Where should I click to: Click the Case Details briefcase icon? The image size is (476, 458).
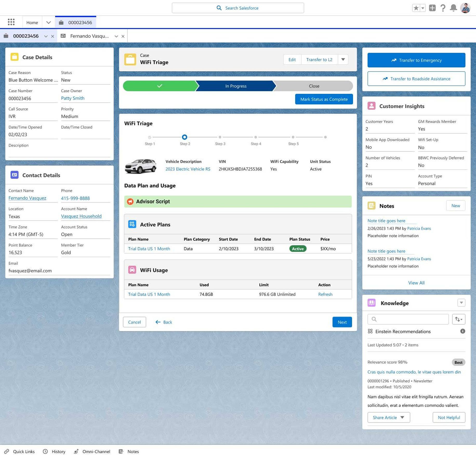pos(15,57)
